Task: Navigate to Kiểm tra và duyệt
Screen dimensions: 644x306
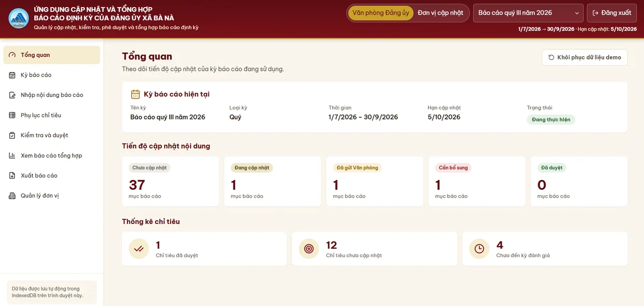Action: (x=52, y=135)
